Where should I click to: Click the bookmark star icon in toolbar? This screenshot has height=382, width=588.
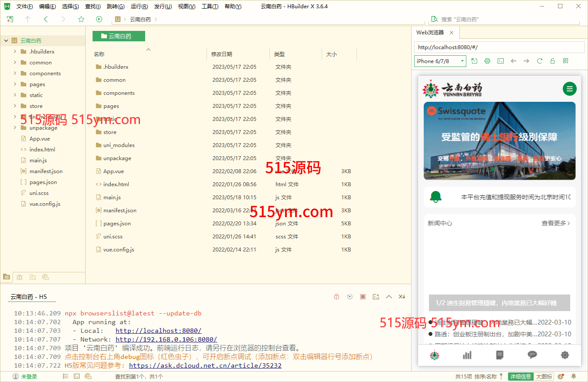tap(81, 19)
